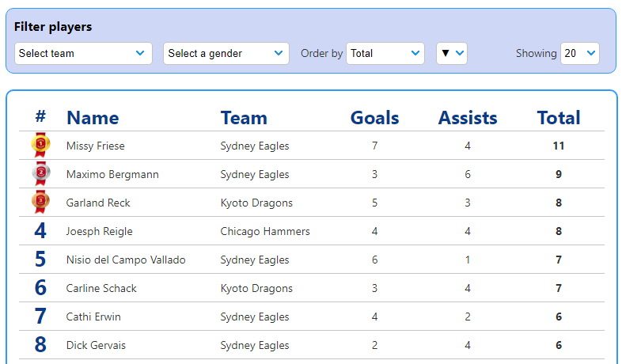Click the gold first-place medal icon
Viewport: 622px width, 364px height.
tap(40, 145)
